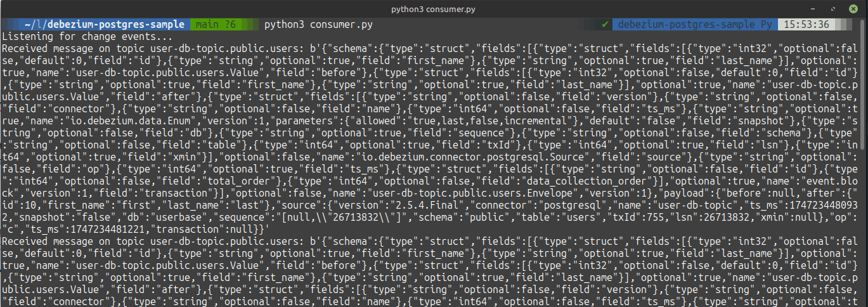Screen dimensions: 868x307
Task: Click the typed command python3 consumer.py
Action: pos(318,25)
